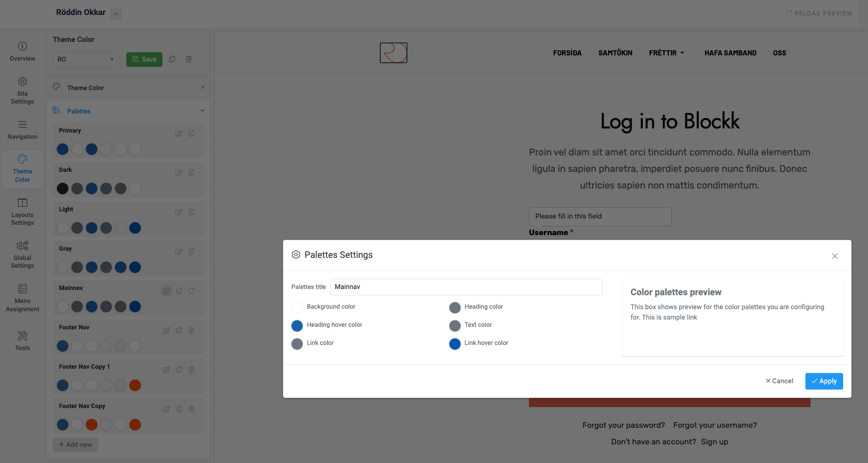Pick the Background color swatch
Screen dimensions: 868x463
(x=297, y=308)
